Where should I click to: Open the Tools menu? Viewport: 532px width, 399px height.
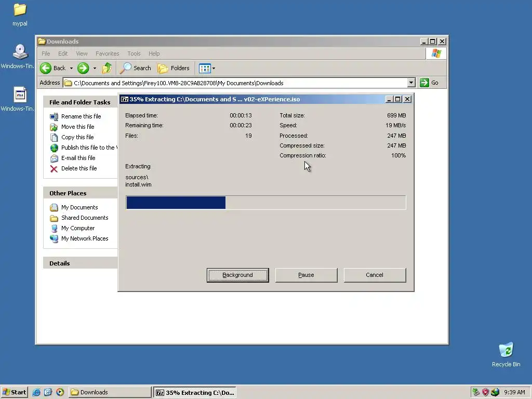[134, 54]
